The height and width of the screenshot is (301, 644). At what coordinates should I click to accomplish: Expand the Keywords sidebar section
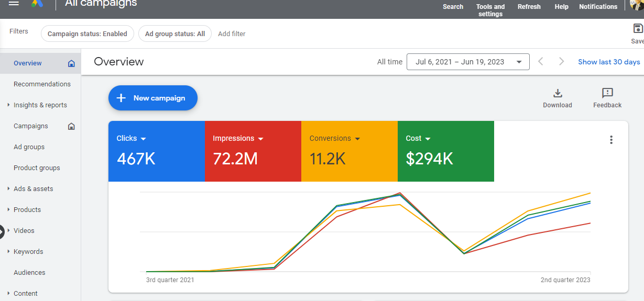pyautogui.click(x=9, y=252)
